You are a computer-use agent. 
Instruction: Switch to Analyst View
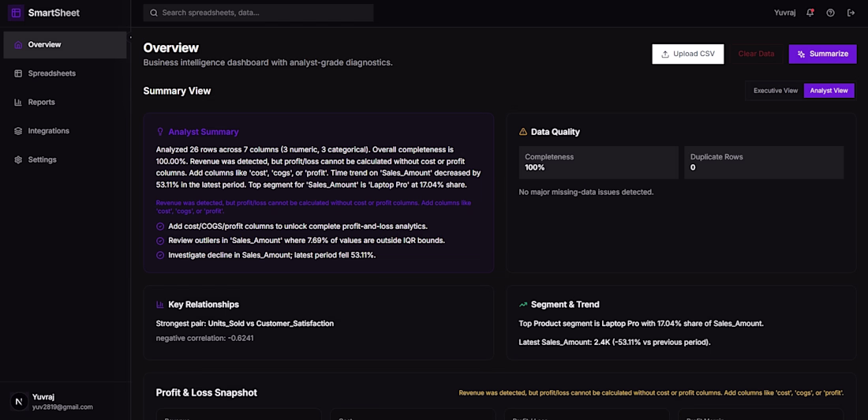[x=829, y=91]
